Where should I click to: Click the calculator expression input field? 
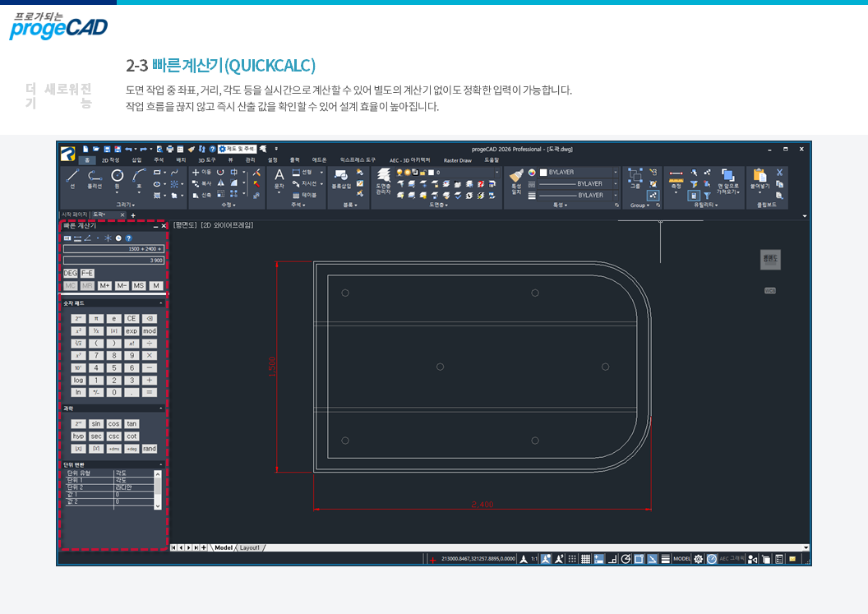pyautogui.click(x=113, y=249)
